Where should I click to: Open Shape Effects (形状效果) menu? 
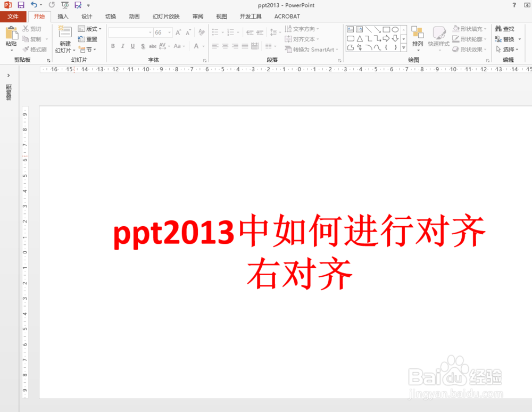click(x=470, y=50)
